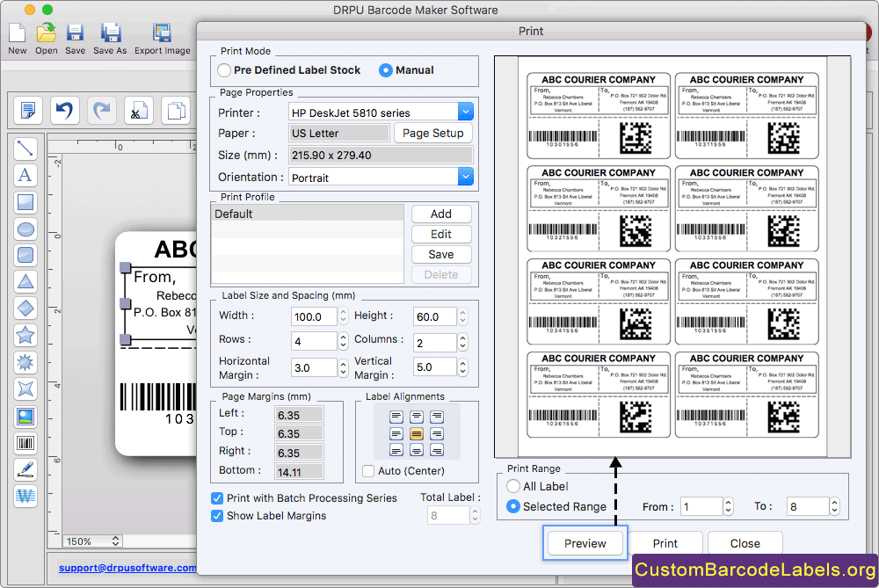Image resolution: width=879 pixels, height=588 pixels.
Task: Click the Vertical Margin stepper
Action: [x=462, y=367]
